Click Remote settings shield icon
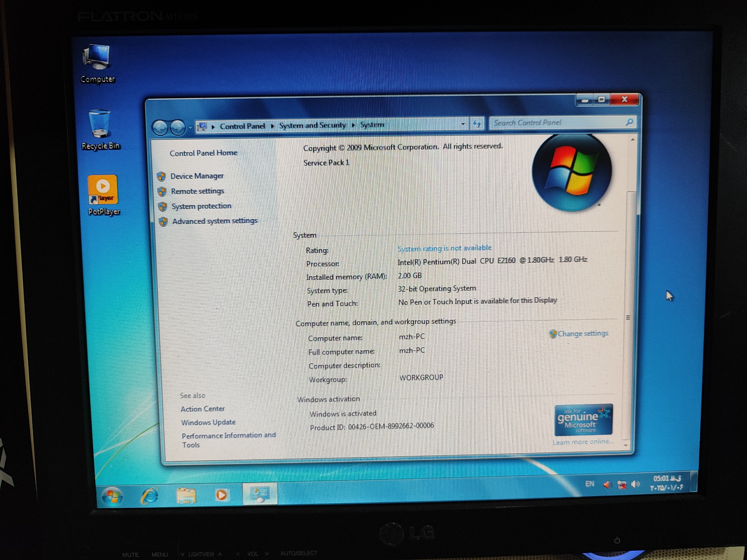Viewport: 747px width, 560px height. click(x=162, y=192)
